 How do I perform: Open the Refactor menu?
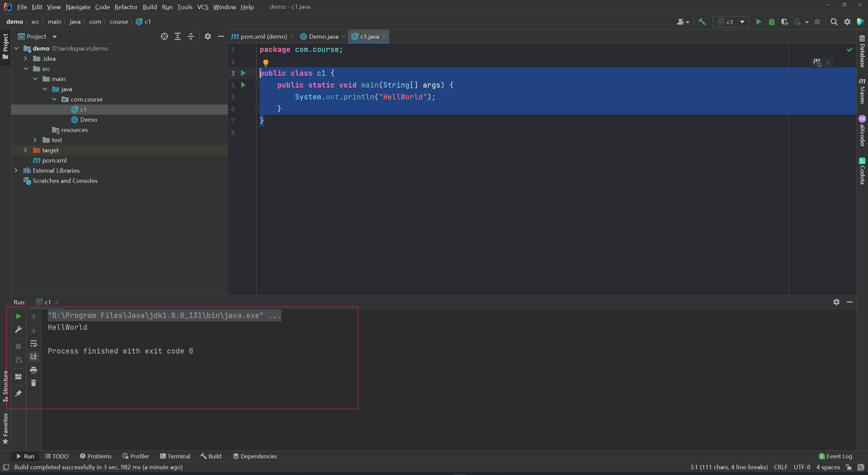(x=126, y=7)
